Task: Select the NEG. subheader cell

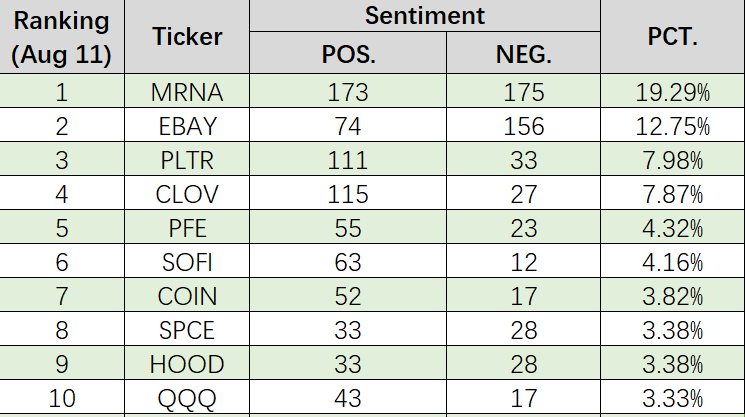Action: pyautogui.click(x=524, y=53)
